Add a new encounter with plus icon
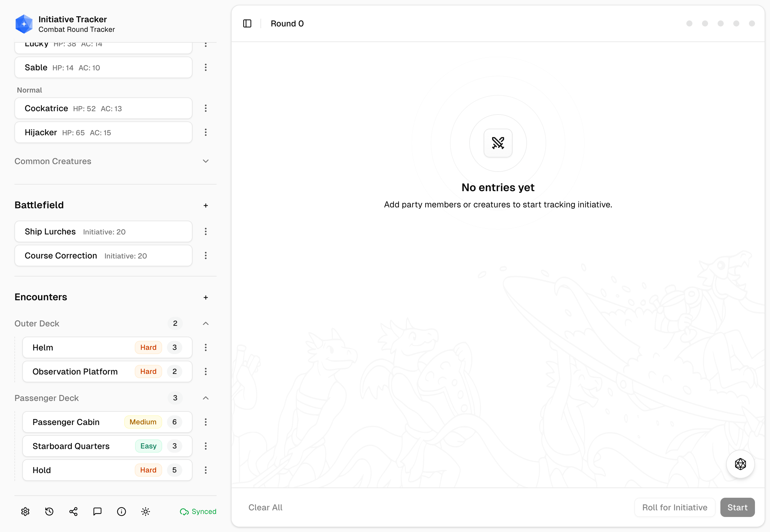 pos(206,297)
